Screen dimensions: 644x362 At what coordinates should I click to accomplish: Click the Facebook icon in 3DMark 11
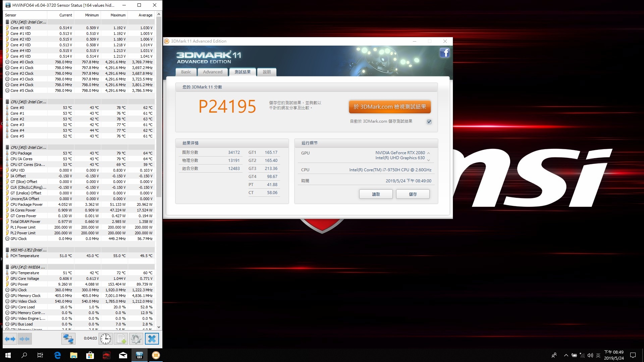444,53
